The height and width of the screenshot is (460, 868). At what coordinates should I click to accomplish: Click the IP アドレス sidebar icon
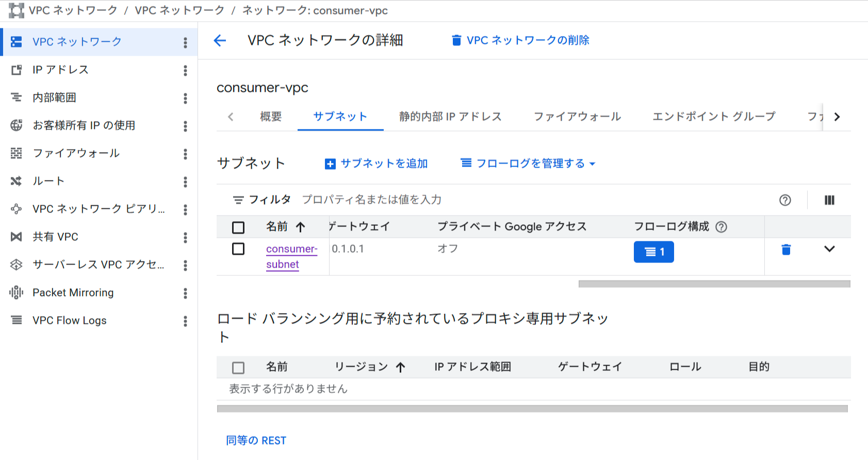[x=17, y=70]
